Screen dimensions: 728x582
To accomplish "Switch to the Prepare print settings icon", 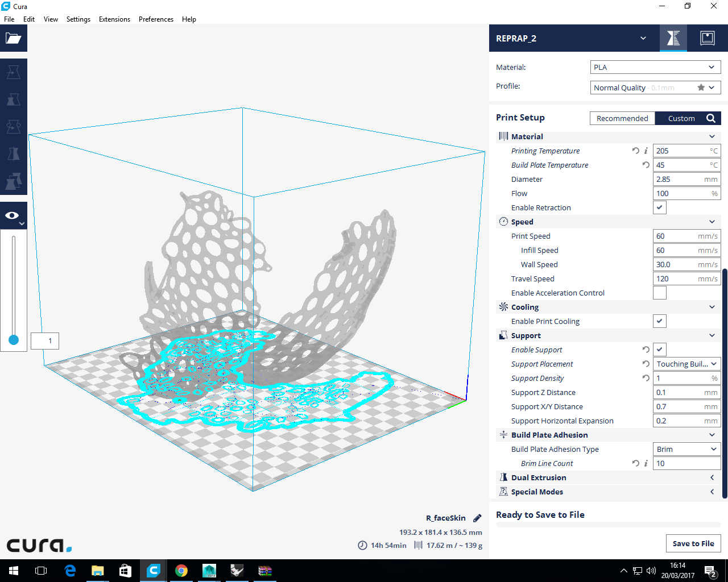I will [x=673, y=38].
